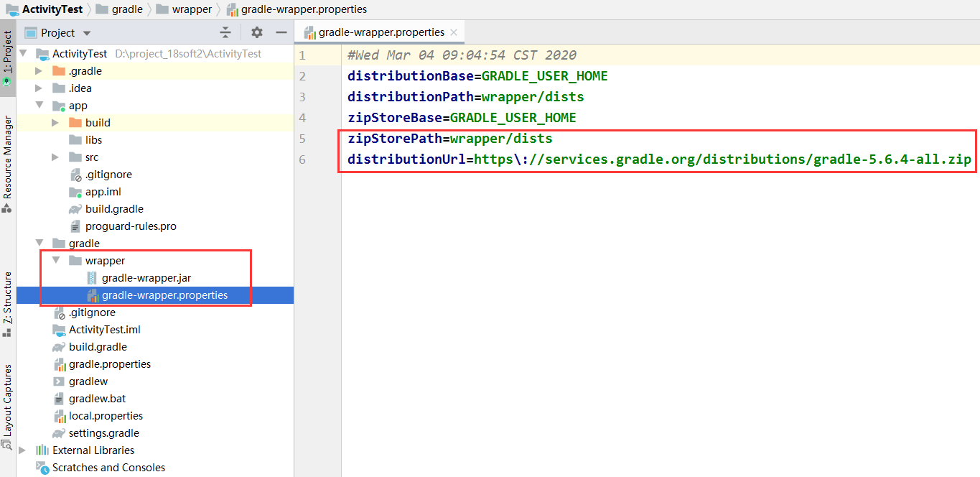
Task: Collapse the wrapper folder
Action: [x=55, y=261]
